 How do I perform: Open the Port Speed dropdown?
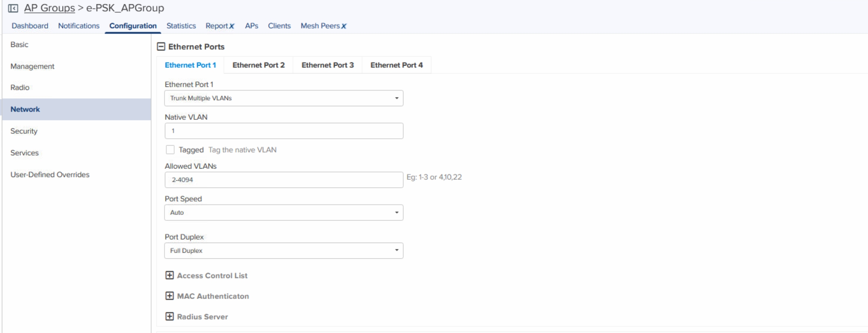[x=284, y=213]
